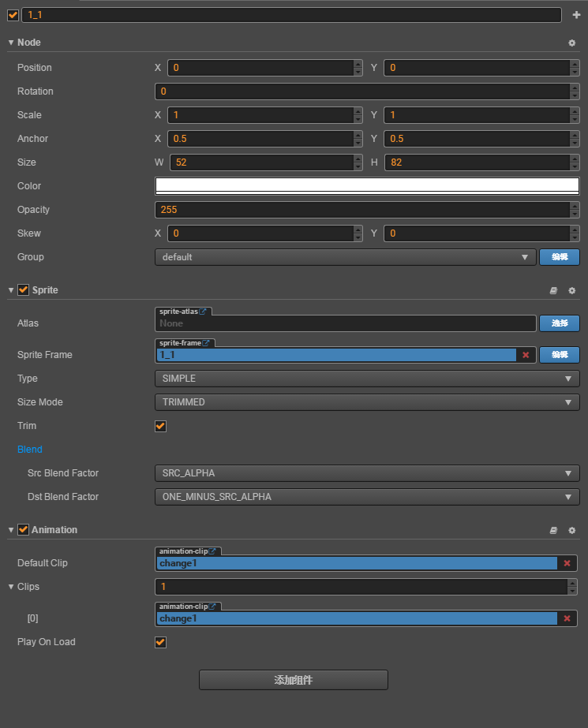Toggle the node active checkbox beside name
588x728 pixels.
tap(13, 15)
